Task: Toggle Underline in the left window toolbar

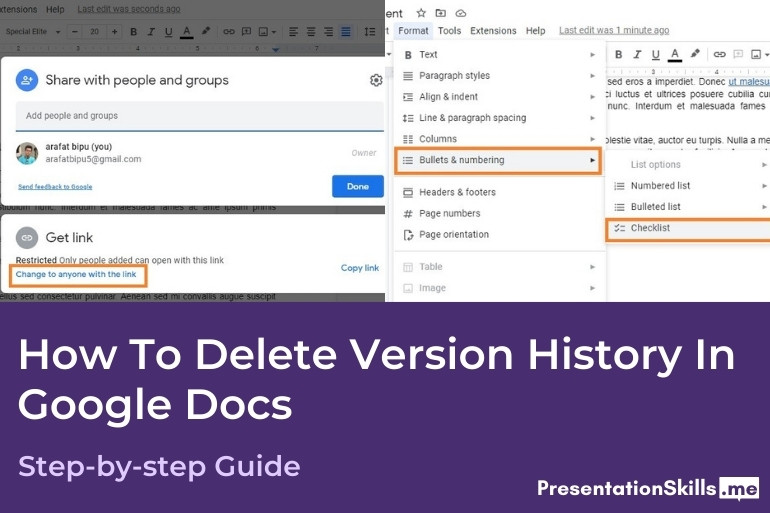Action: pyautogui.click(x=168, y=32)
